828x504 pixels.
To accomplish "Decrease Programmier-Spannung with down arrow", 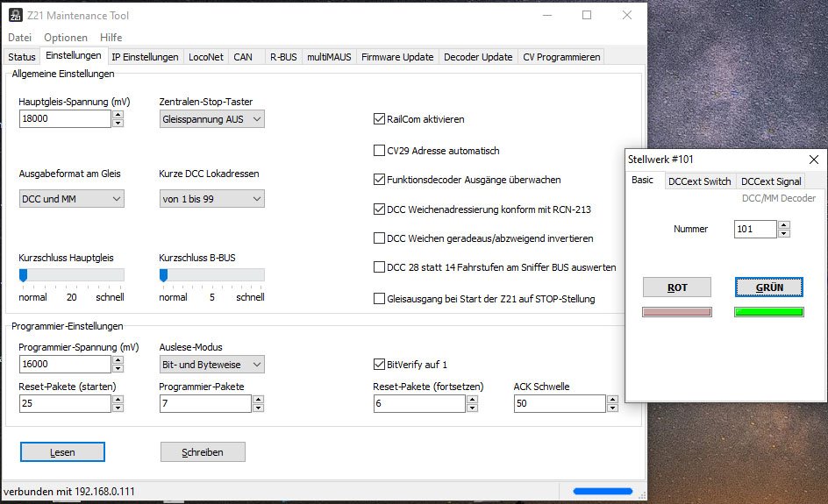I will click(118, 368).
